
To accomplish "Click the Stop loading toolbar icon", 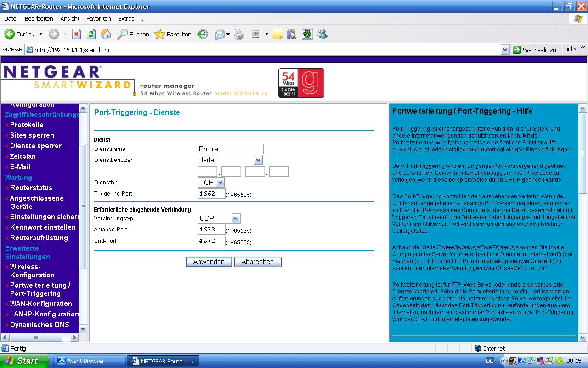I will [77, 34].
